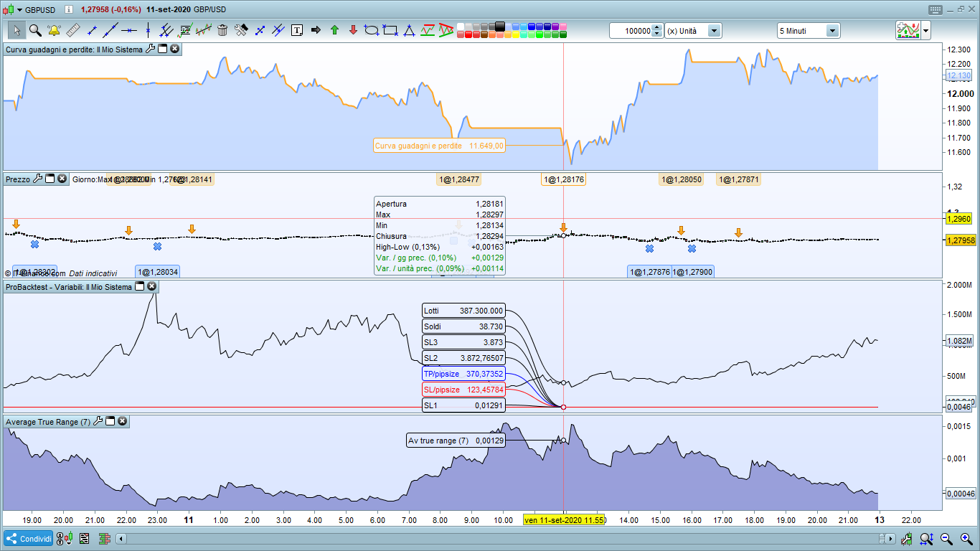Close the Average True Range panel
Viewport: 980px width, 551px height.
123,421
